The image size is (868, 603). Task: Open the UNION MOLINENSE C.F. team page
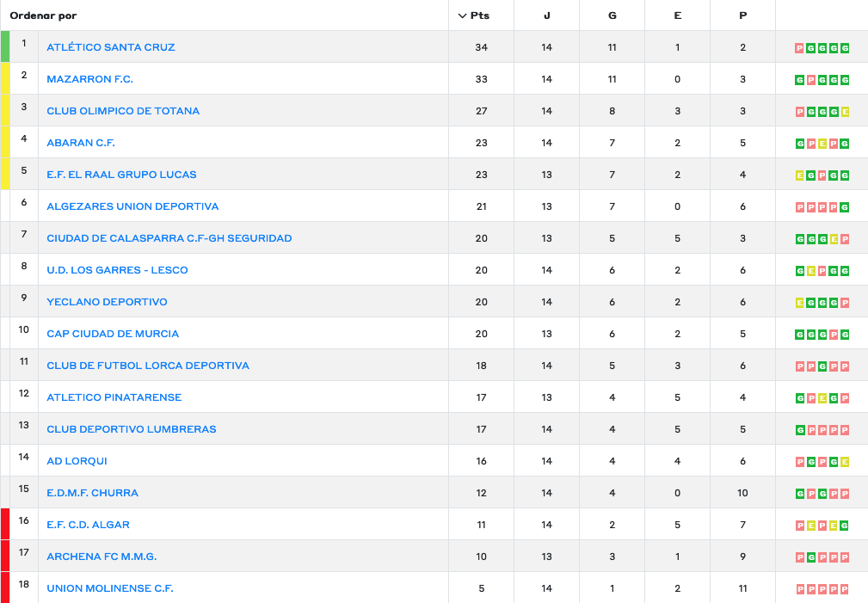pyautogui.click(x=110, y=588)
